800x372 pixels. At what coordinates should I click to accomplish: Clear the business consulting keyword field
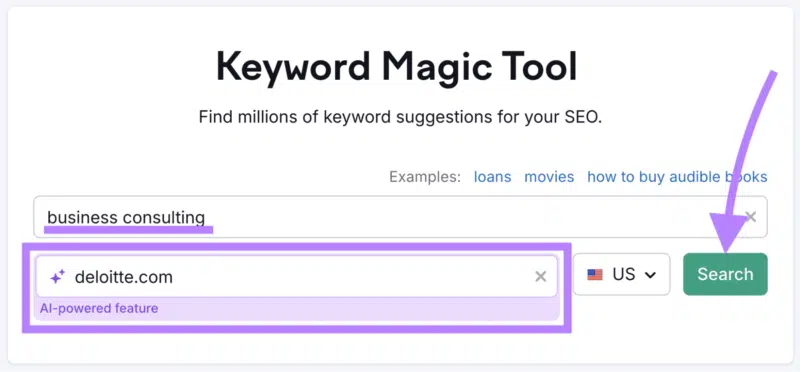pyautogui.click(x=751, y=217)
